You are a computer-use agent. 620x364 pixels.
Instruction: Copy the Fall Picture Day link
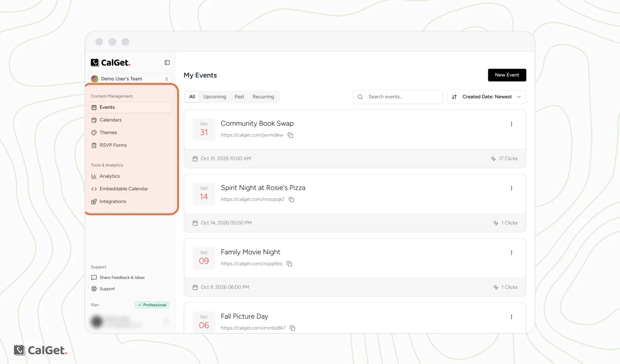click(293, 328)
